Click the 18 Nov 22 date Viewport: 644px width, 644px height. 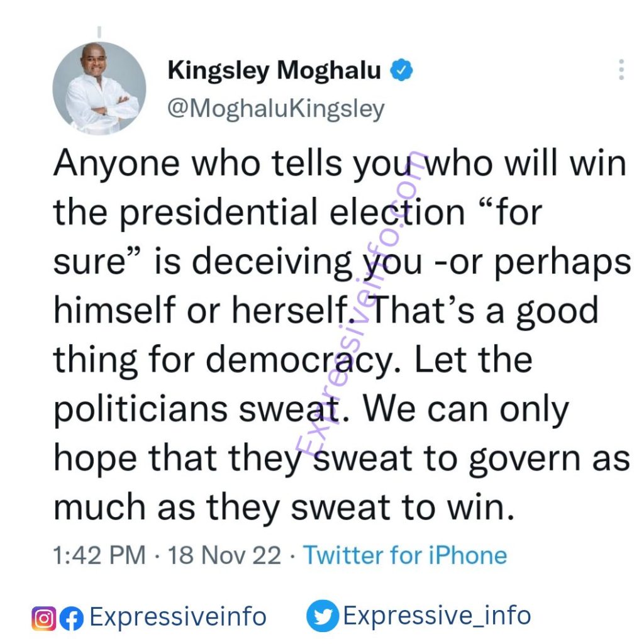[225, 555]
